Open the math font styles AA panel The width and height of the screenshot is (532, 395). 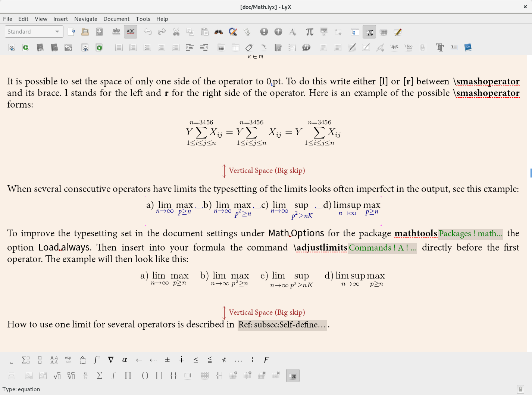[x=54, y=360]
